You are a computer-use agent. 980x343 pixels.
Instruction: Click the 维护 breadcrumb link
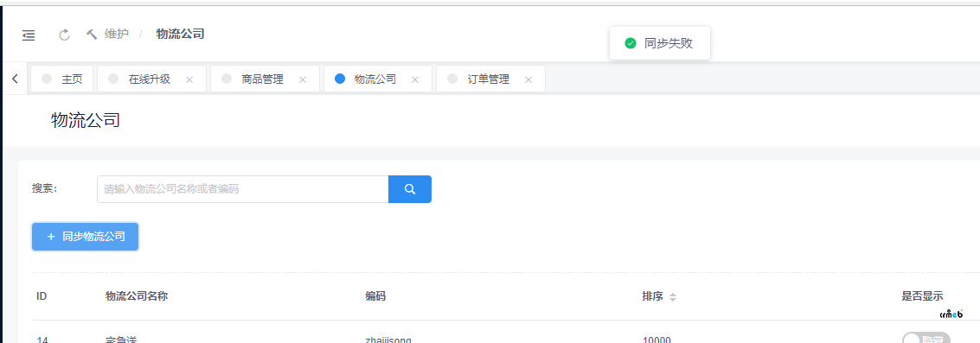pos(117,34)
